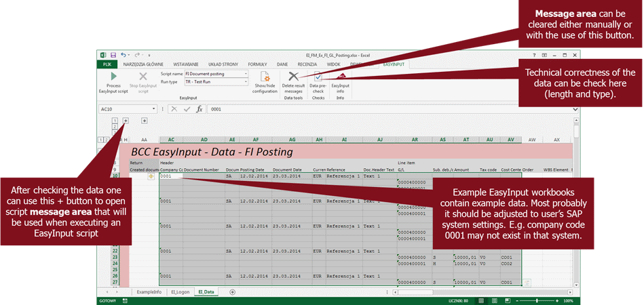Select the EI_Data sheet tab

pos(206,292)
